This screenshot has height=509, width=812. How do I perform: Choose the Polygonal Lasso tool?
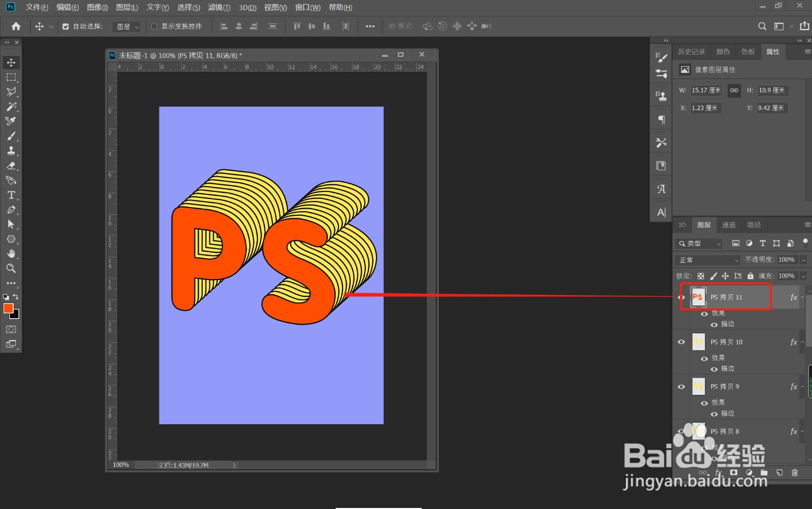pyautogui.click(x=11, y=92)
